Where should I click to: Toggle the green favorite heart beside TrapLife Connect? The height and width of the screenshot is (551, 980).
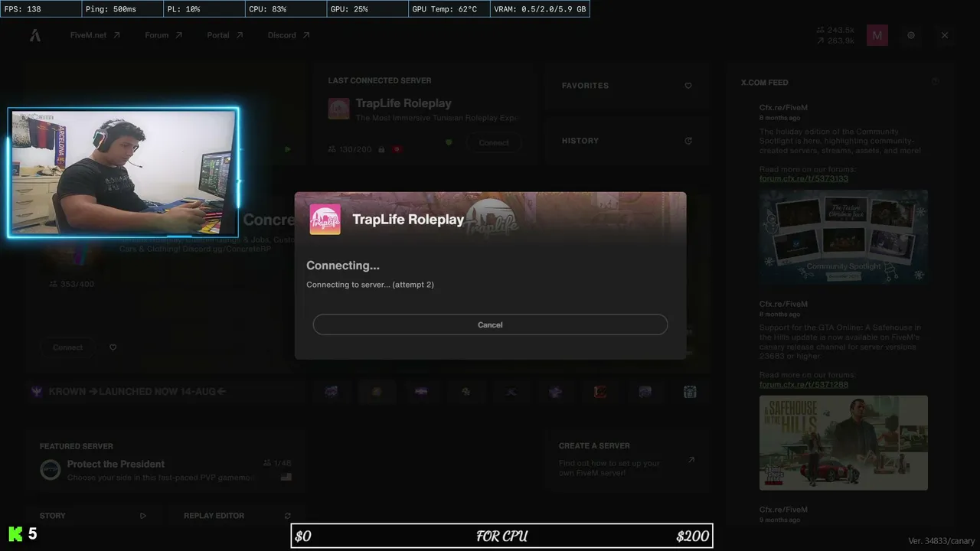[449, 142]
